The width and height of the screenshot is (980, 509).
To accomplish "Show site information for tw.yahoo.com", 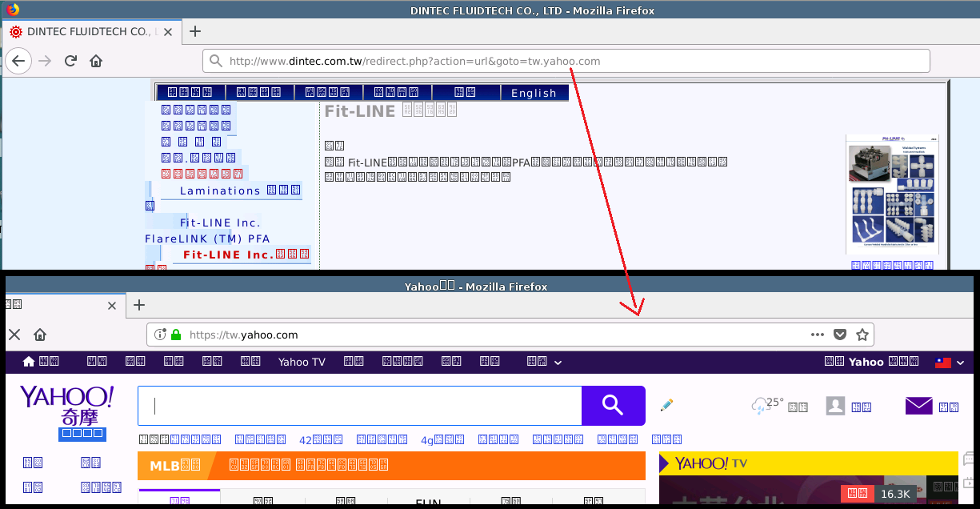I will (160, 335).
